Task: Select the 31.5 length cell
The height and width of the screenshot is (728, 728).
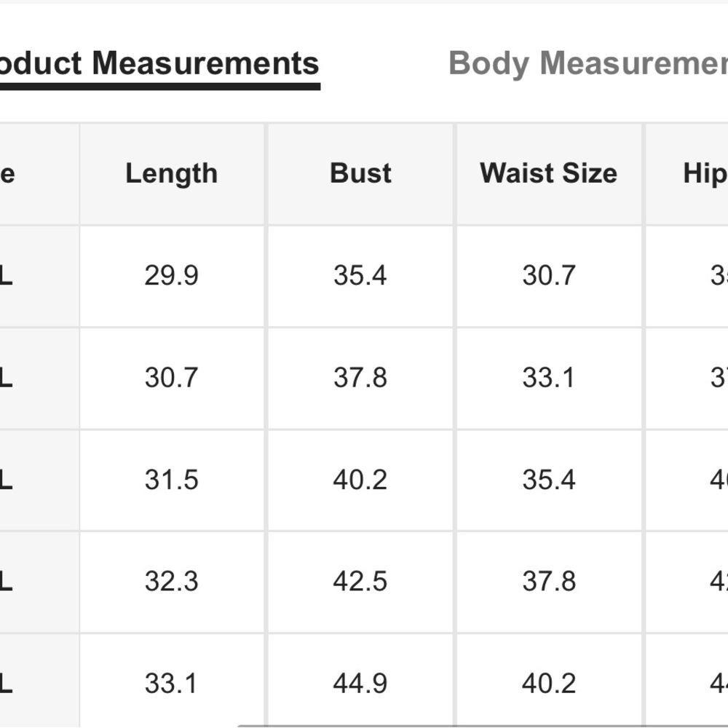Action: coord(171,480)
